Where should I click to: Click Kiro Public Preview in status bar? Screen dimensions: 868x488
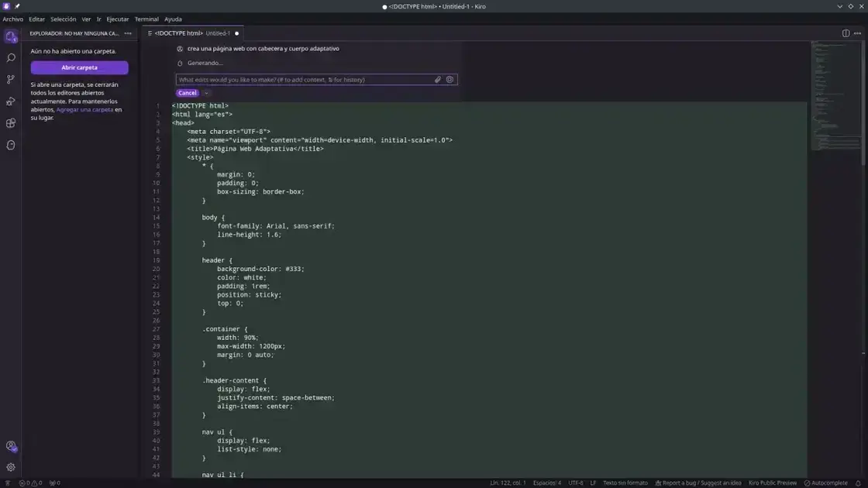point(772,483)
